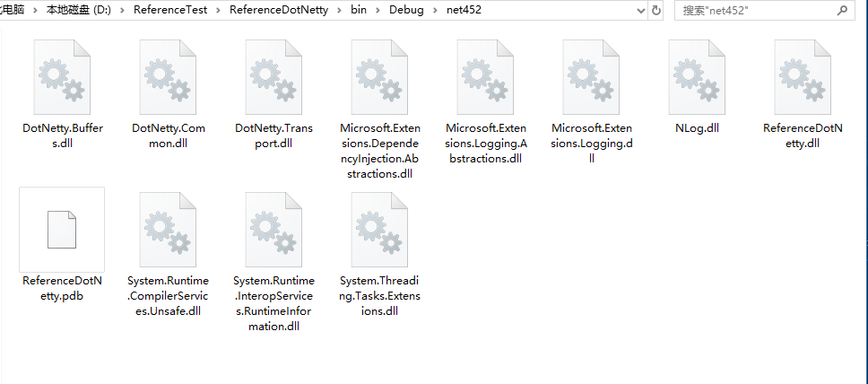Select Microsoft.Extensions.Logging.Abstractions.dll icon
This screenshot has height=384, width=868.
[x=485, y=77]
